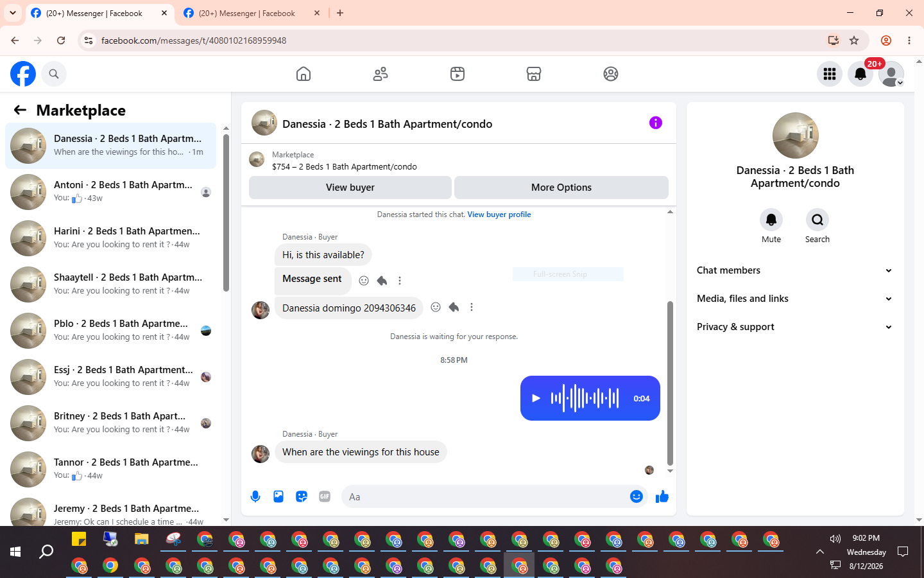Expand Privacy & support section

795,327
